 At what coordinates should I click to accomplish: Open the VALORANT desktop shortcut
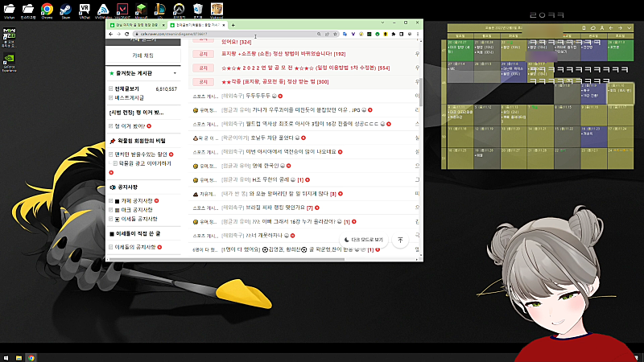pyautogui.click(x=122, y=10)
